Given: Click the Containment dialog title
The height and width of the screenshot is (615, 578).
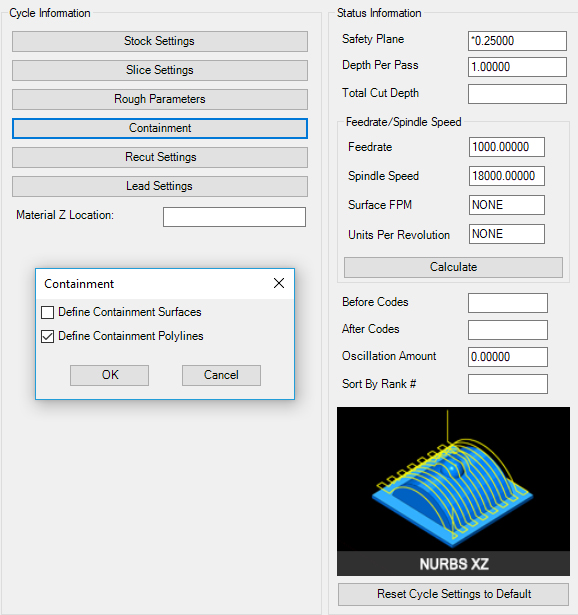Looking at the screenshot, I should (x=79, y=284).
